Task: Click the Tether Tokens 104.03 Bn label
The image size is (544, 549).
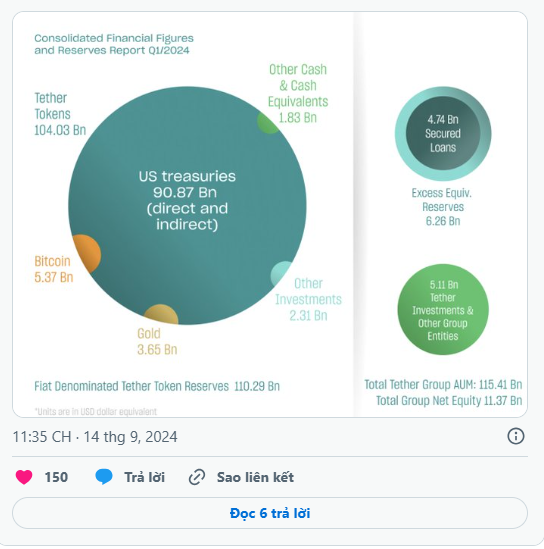Action: pyautogui.click(x=60, y=114)
